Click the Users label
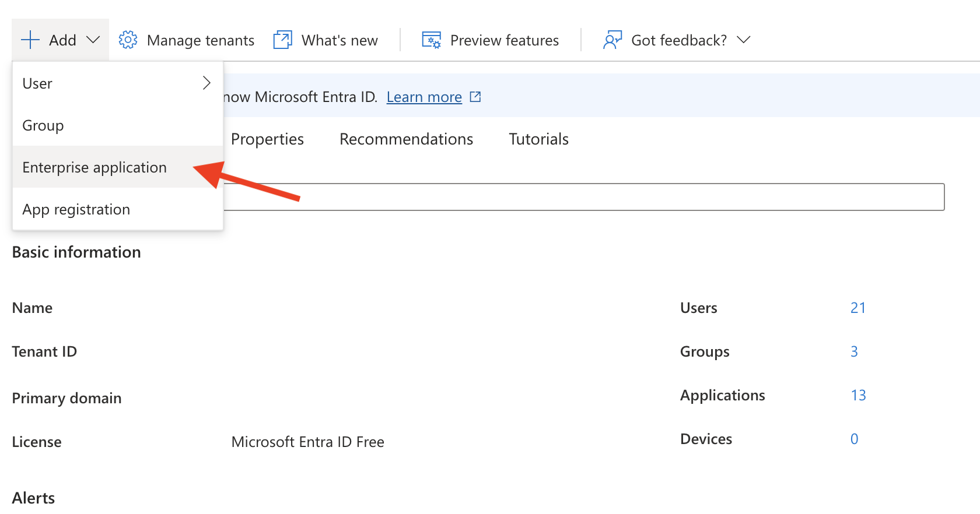This screenshot has height=514, width=980. [699, 308]
